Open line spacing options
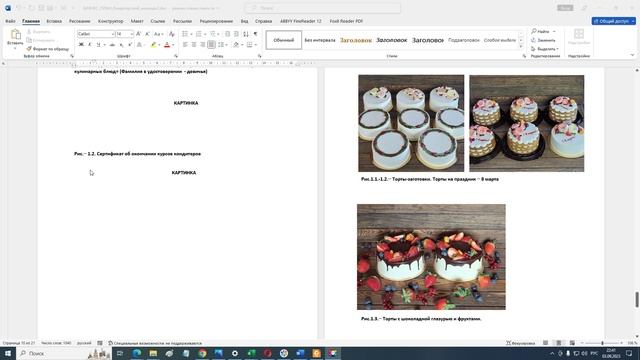640x360 pixels. 222,45
